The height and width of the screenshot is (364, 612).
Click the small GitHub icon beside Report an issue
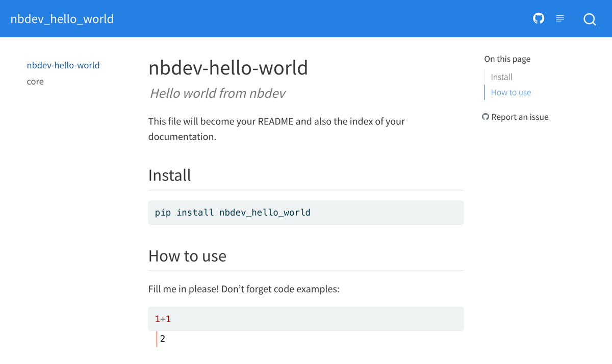[486, 117]
